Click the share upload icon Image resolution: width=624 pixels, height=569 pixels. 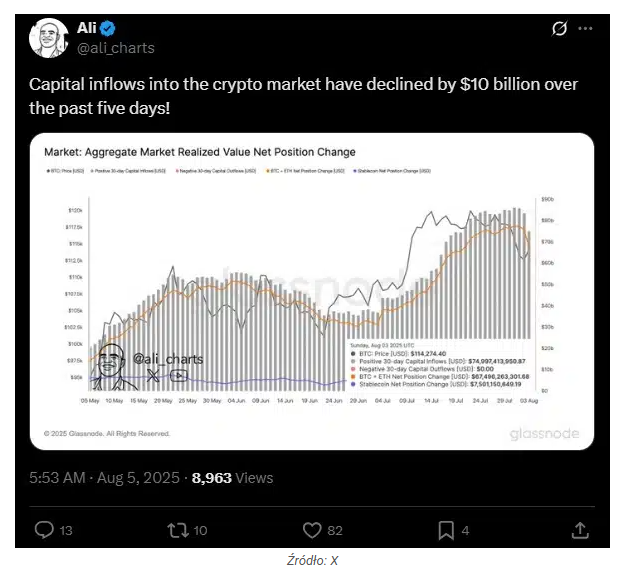point(580,530)
